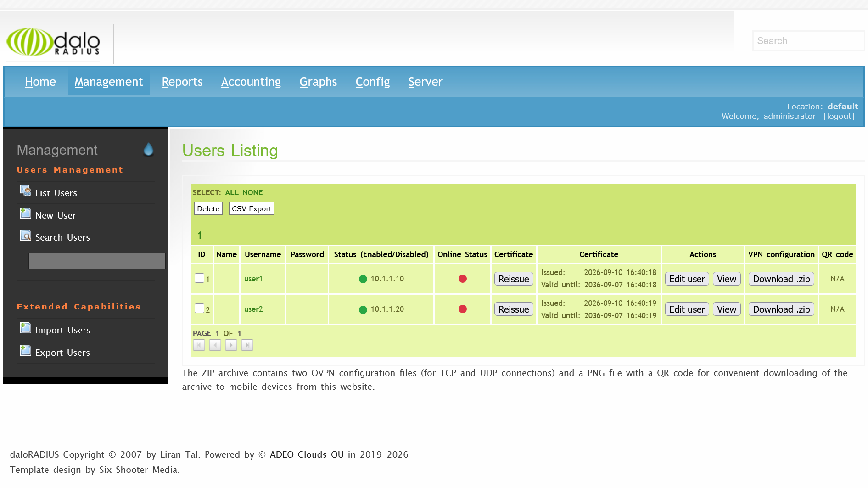Select NONE link
Viewport: 868px width, 488px height.
coord(252,192)
